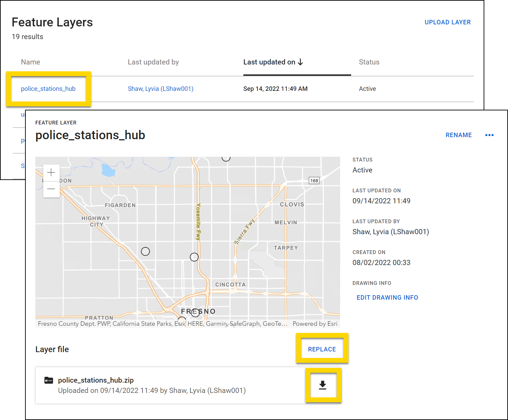Open Shaw, Lyvia's user profile link
Screen dimensions: 508x420
pyautogui.click(x=160, y=88)
